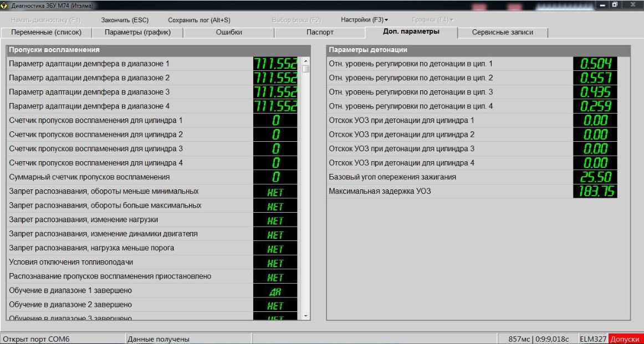Click the 'Пропуски воспламенения' panel header
Screen dimensions: 644x344
pos(158,50)
